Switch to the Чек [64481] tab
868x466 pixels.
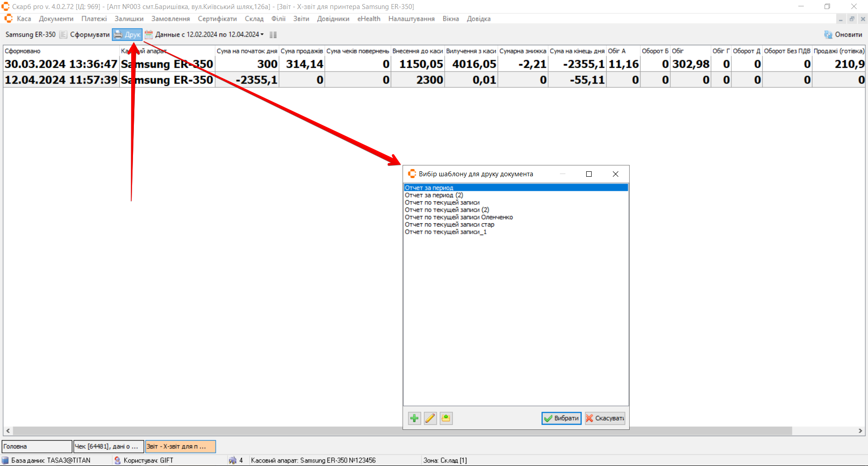(108, 447)
